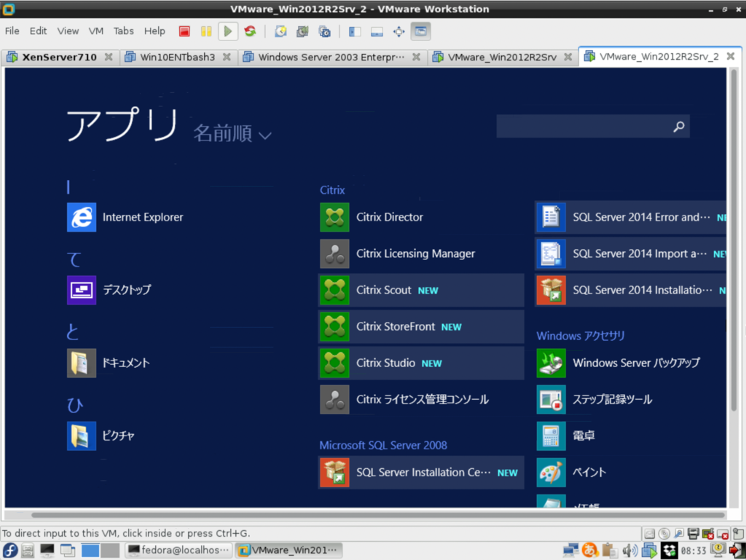Enter full screen with the arrows icon

tap(398, 31)
